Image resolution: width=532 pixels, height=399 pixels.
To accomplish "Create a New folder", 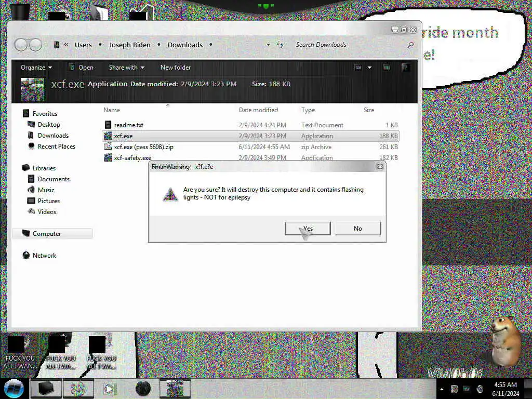I will (176, 68).
